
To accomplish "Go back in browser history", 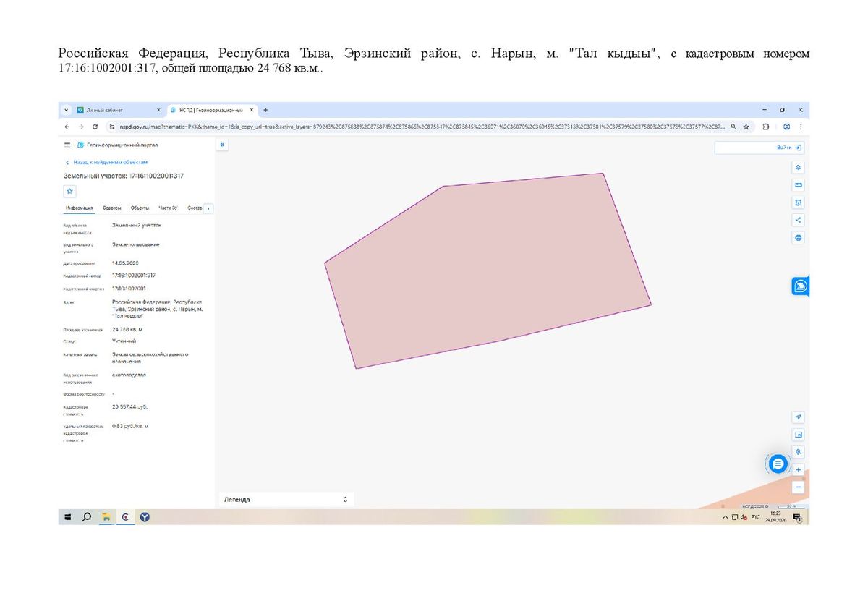I will (67, 127).
